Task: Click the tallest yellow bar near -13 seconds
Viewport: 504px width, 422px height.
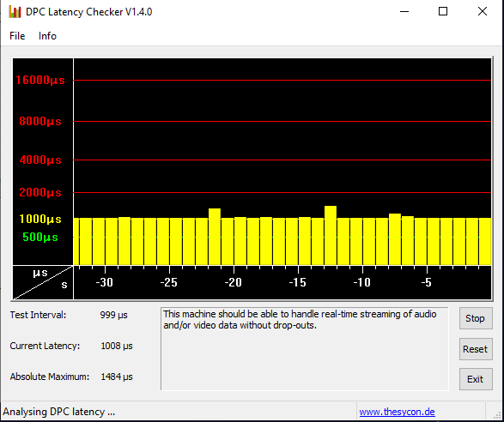Action: (331, 235)
